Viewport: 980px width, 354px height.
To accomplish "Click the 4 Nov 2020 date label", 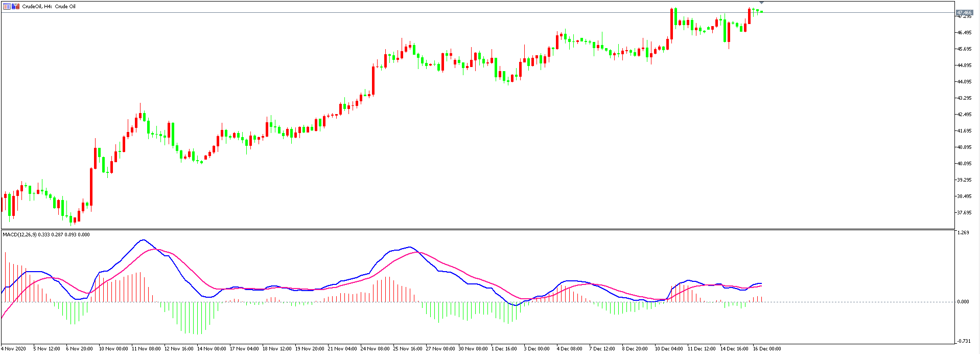I will pos(13,349).
